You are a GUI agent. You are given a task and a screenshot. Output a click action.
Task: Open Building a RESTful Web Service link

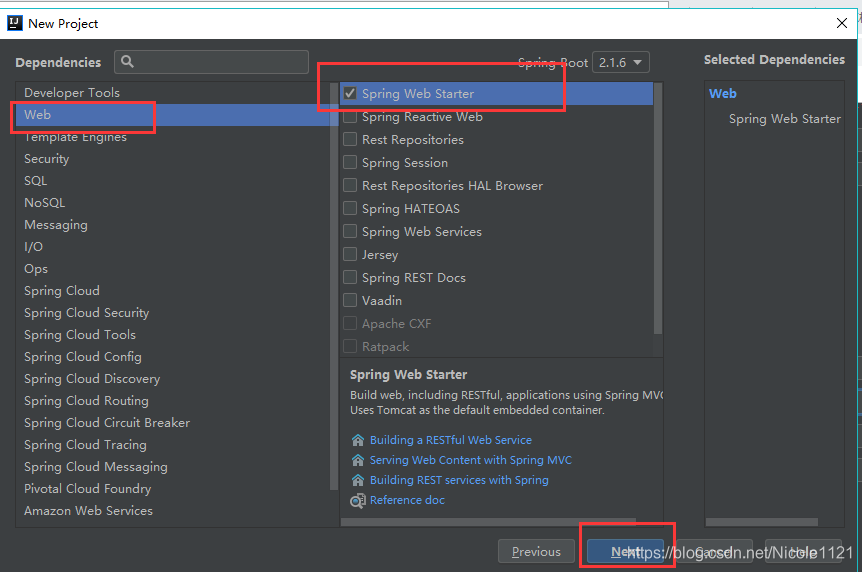coord(451,440)
